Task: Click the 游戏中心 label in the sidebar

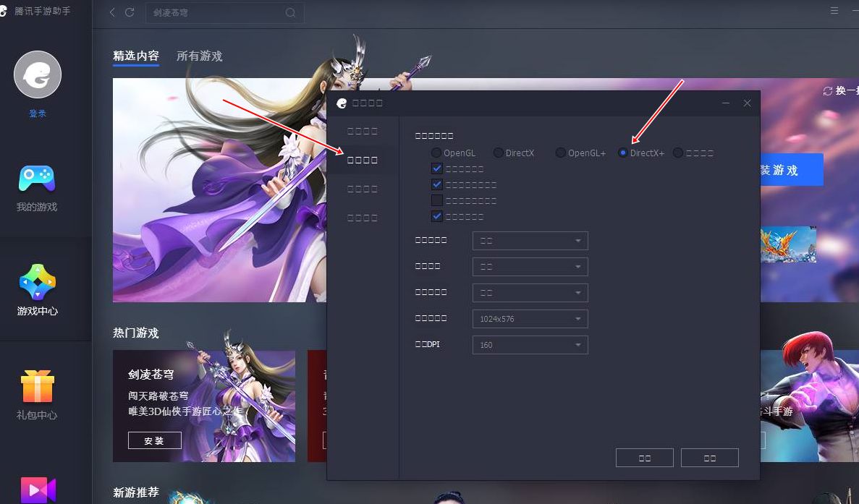Action: click(37, 311)
